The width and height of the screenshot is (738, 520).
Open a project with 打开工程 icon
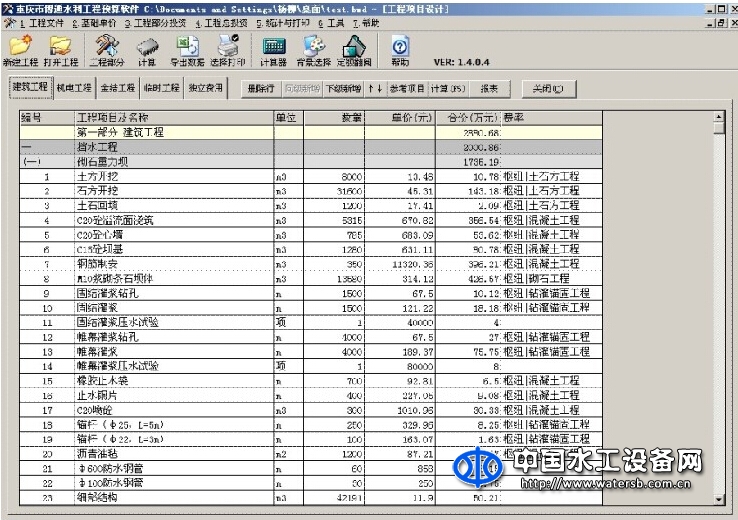tap(61, 51)
